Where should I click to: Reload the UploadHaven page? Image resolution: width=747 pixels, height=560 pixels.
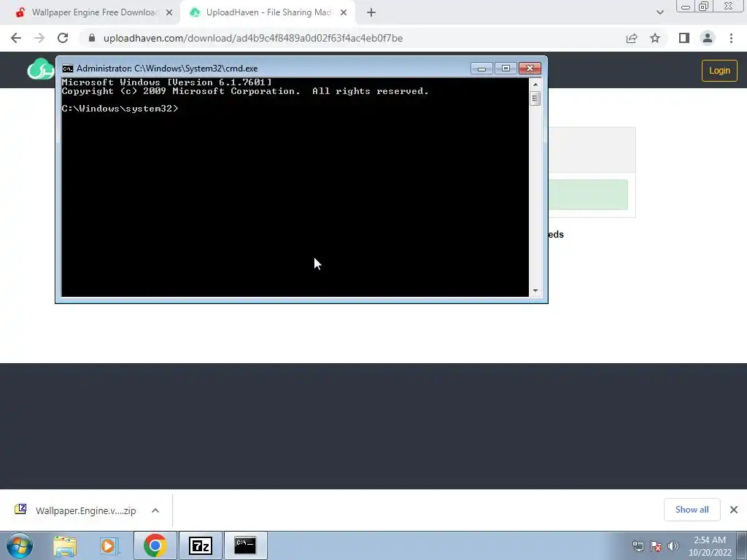(x=63, y=38)
